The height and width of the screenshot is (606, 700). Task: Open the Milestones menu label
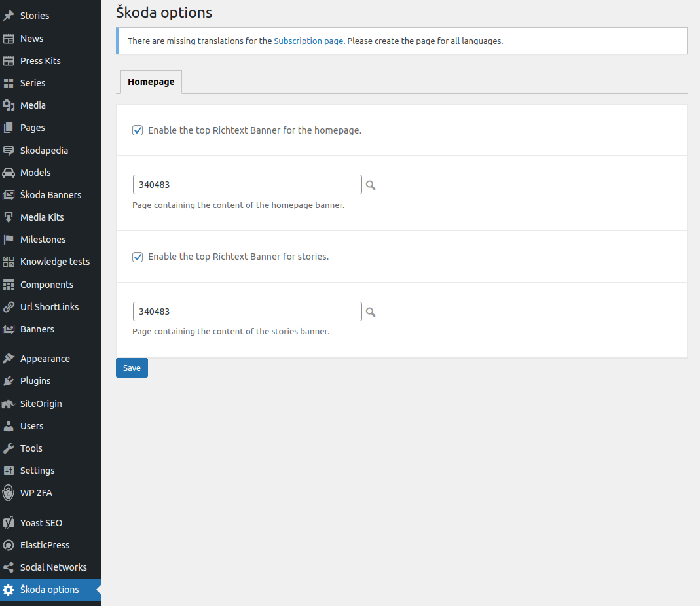[x=43, y=240]
